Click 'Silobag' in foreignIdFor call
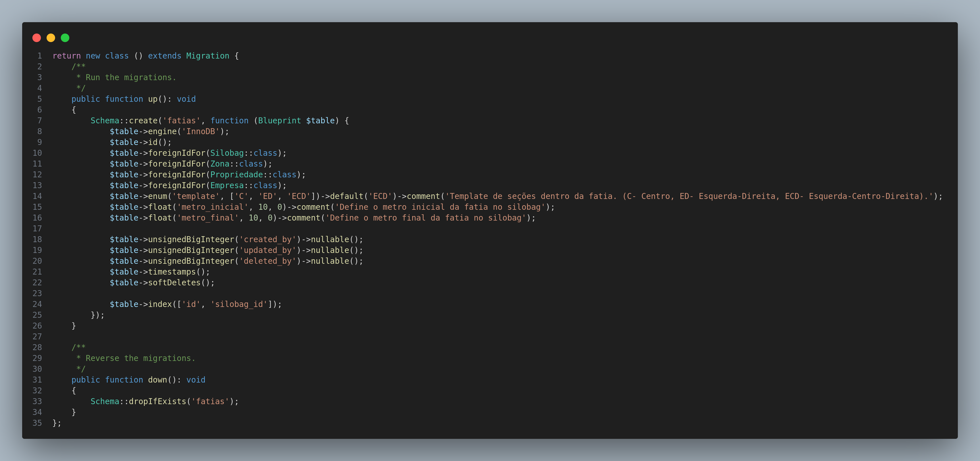Viewport: 980px width, 461px height. coord(227,153)
